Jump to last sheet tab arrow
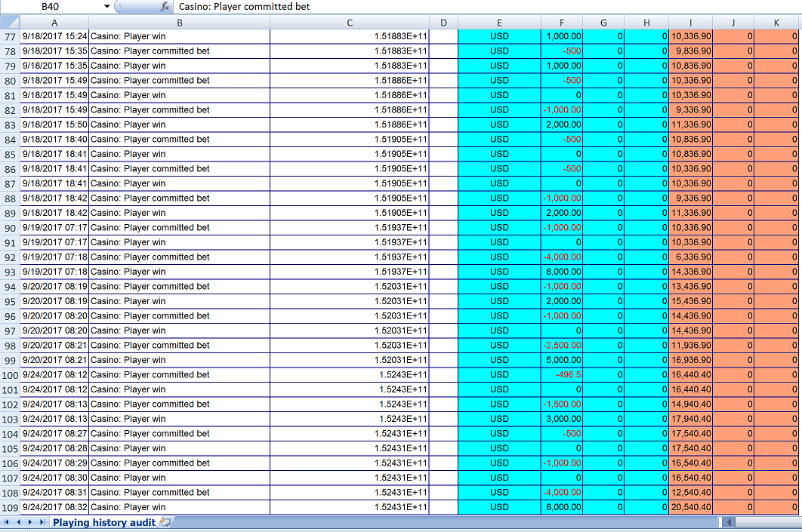The image size is (802, 532). click(42, 522)
